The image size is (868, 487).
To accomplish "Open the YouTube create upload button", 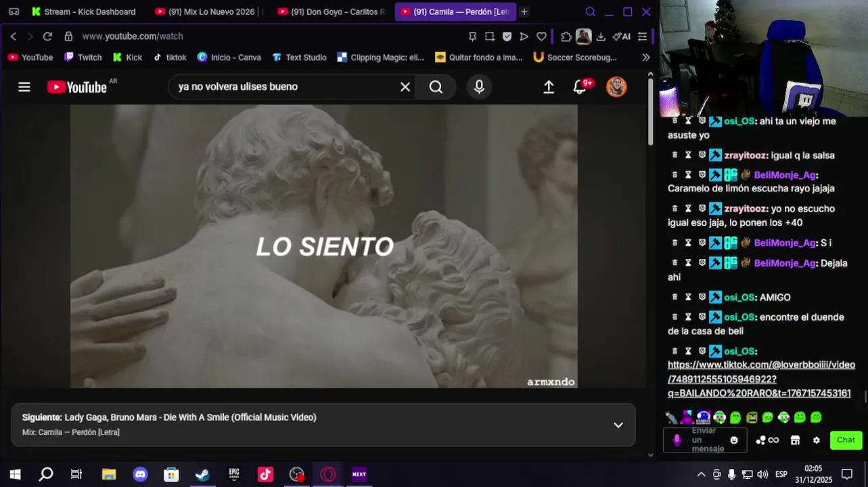I will point(549,87).
